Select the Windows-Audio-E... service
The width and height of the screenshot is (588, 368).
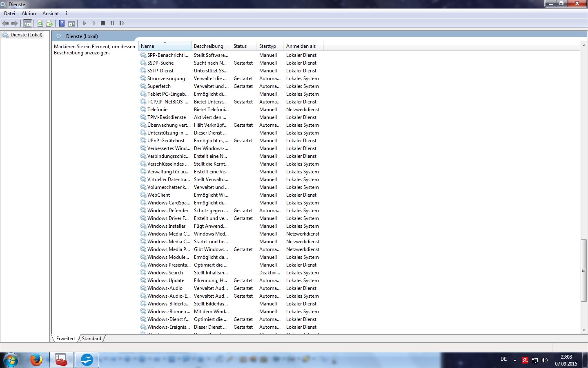pyautogui.click(x=169, y=296)
